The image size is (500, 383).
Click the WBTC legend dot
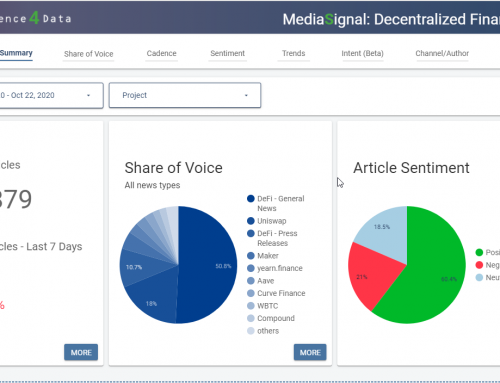click(251, 306)
